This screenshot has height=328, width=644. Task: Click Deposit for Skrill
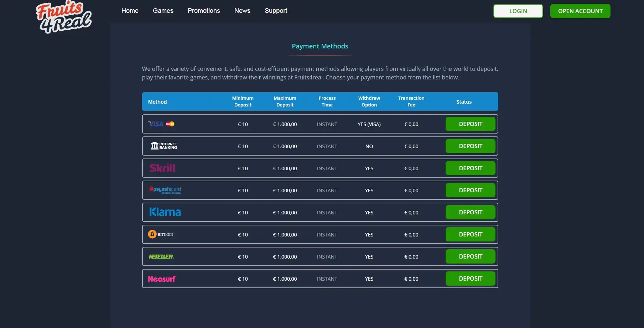(470, 168)
